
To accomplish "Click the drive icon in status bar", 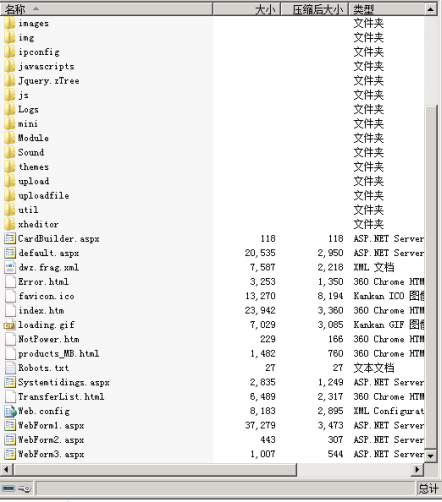I will pyautogui.click(x=8, y=489).
